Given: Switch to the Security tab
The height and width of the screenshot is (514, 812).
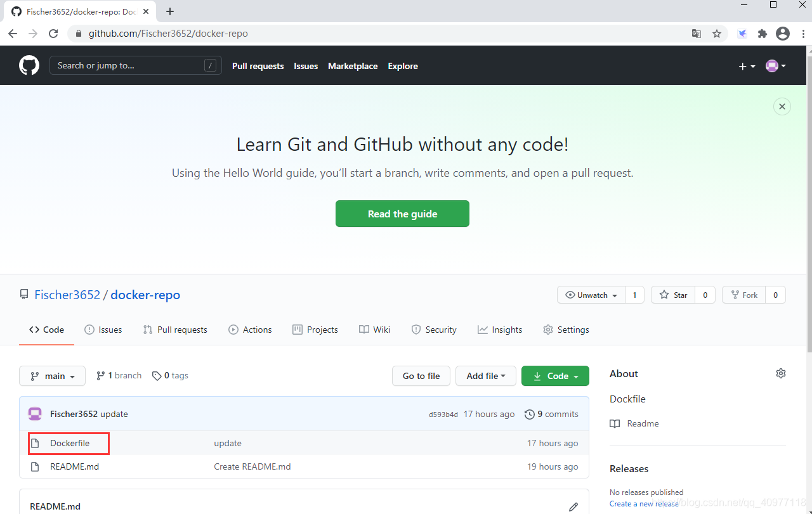Looking at the screenshot, I should 434,330.
